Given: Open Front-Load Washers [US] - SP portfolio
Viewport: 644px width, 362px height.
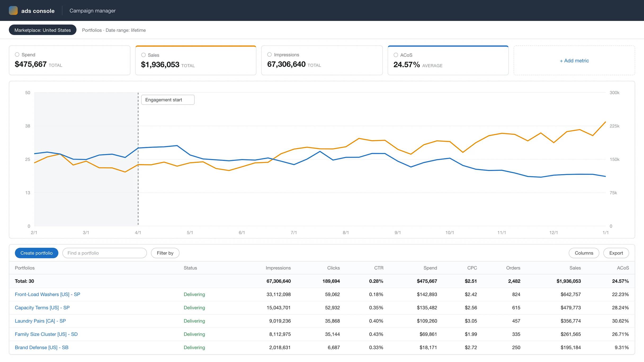Looking at the screenshot, I should 47,294.
